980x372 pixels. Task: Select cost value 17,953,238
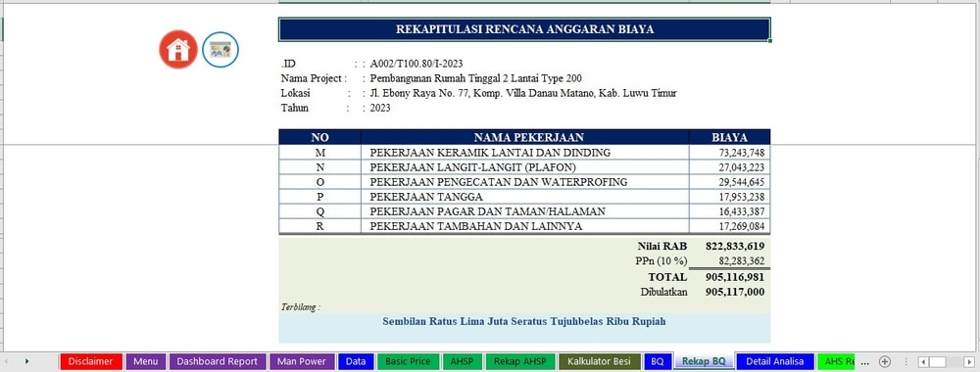pos(729,197)
